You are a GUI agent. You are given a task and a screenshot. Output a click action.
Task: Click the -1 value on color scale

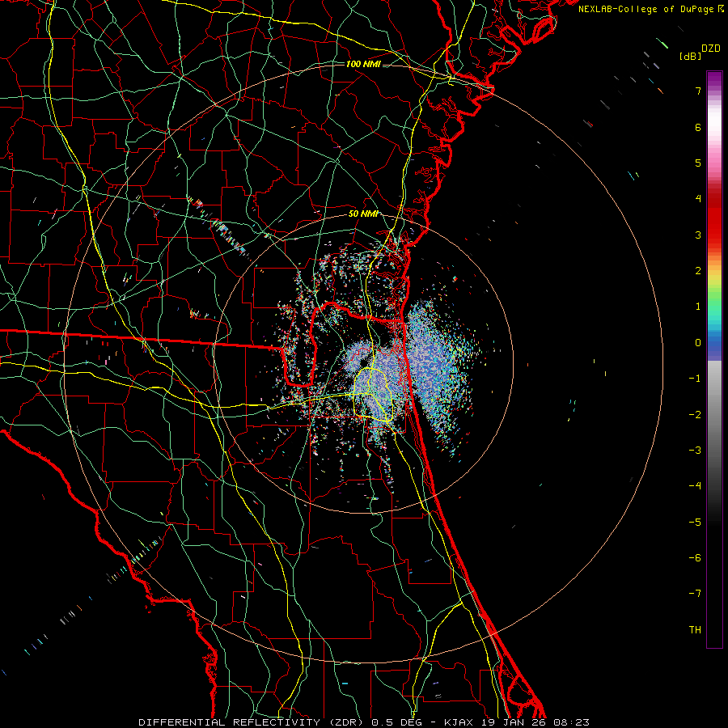pos(695,379)
